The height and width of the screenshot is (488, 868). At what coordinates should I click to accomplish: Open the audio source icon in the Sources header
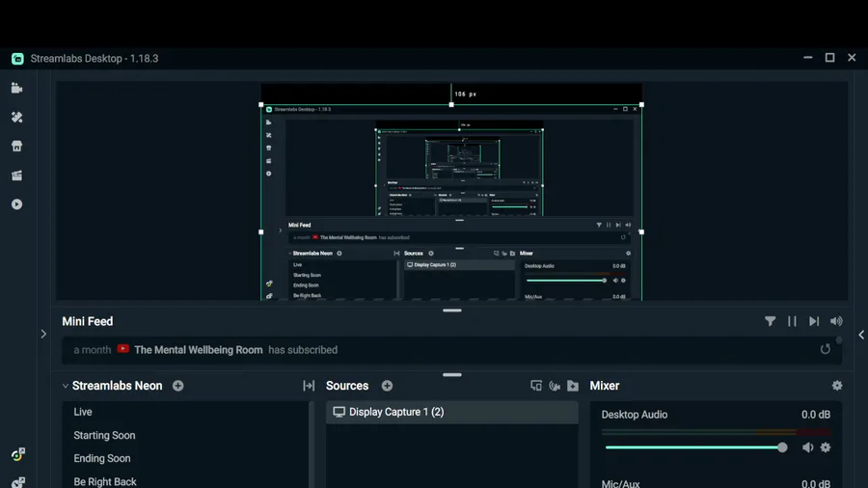click(555, 386)
